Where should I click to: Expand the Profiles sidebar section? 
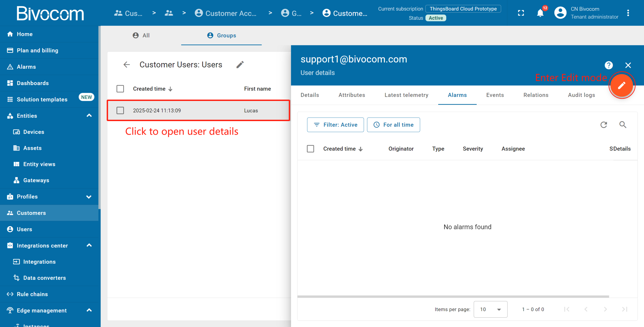89,197
